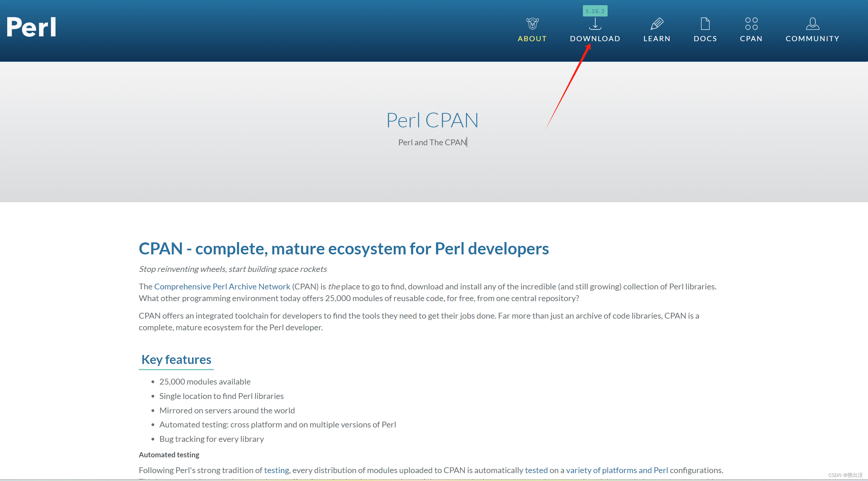Viewport: 868px width, 481px height.
Task: Click the download arrow icon
Action: tap(595, 24)
